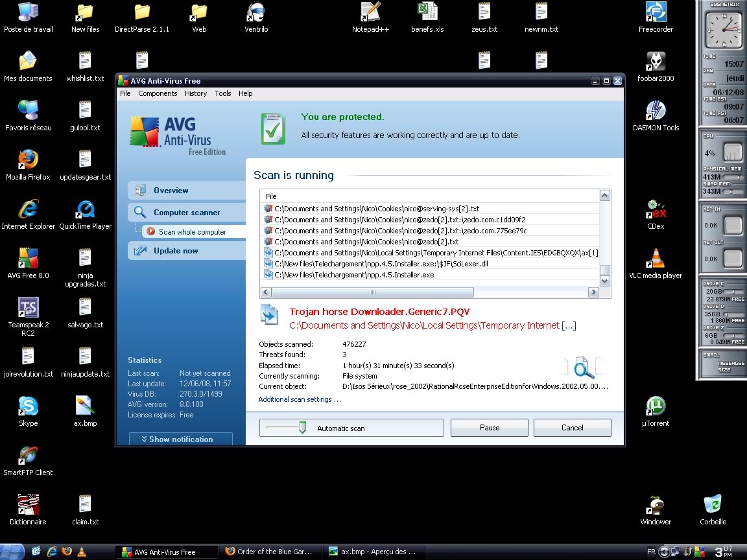Click the horizontal scroll left arrow
This screenshot has width=747, height=560.
point(266,292)
